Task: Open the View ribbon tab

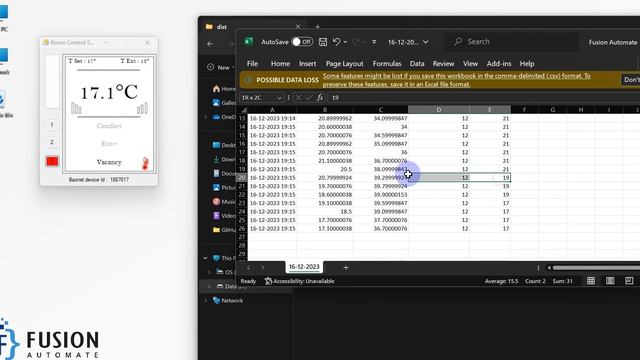Action: pos(470,64)
